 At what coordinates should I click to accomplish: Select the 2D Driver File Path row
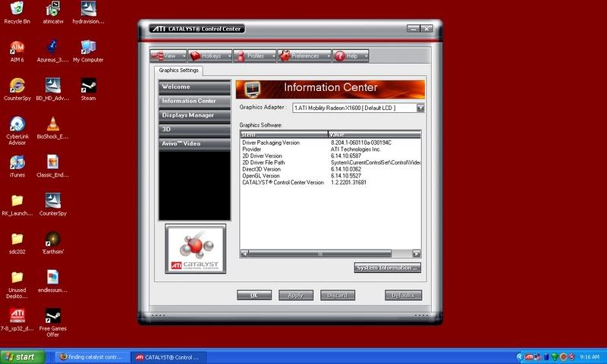tap(330, 162)
